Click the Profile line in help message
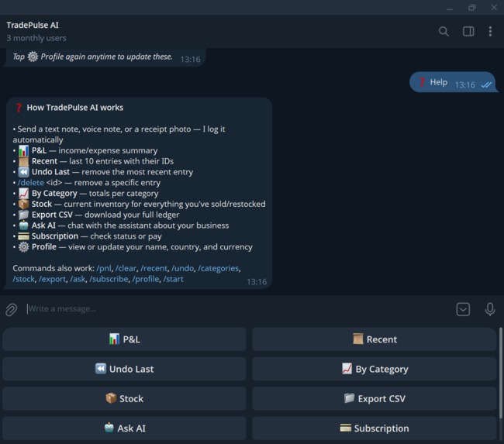This screenshot has width=504, height=444. click(x=133, y=247)
